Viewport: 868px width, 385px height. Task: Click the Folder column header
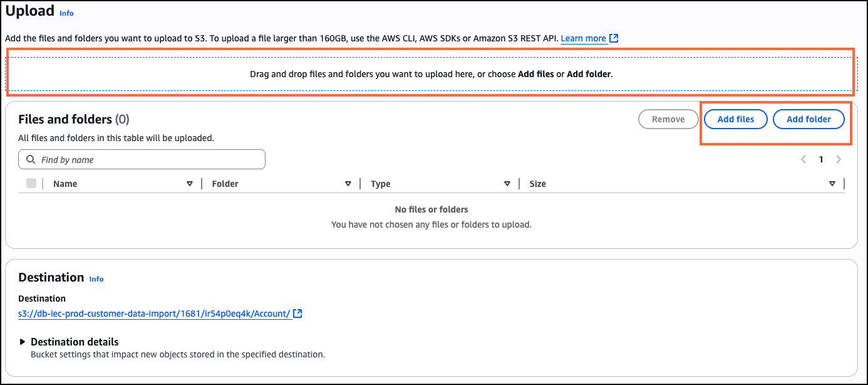tap(225, 184)
